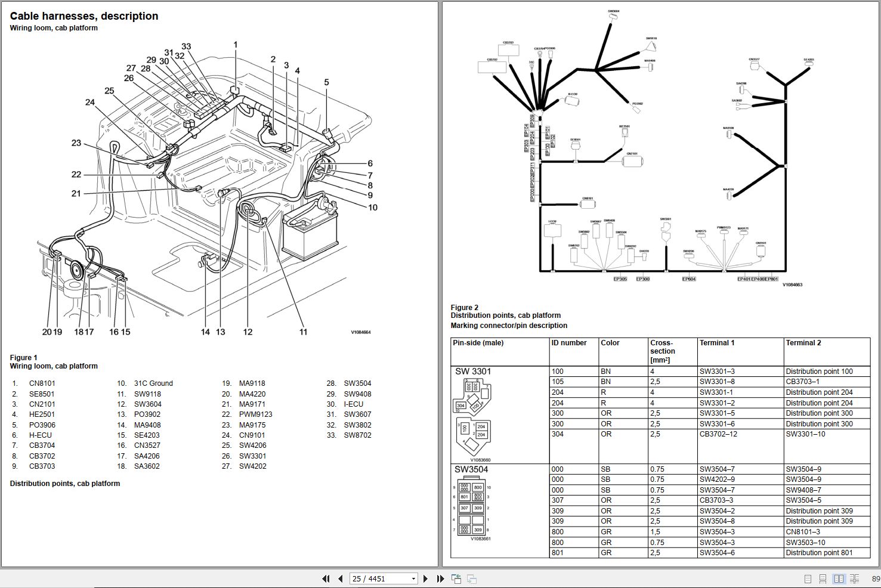Click the V1084664 figure reference number
This screenshot has width=881, height=588.
(360, 332)
